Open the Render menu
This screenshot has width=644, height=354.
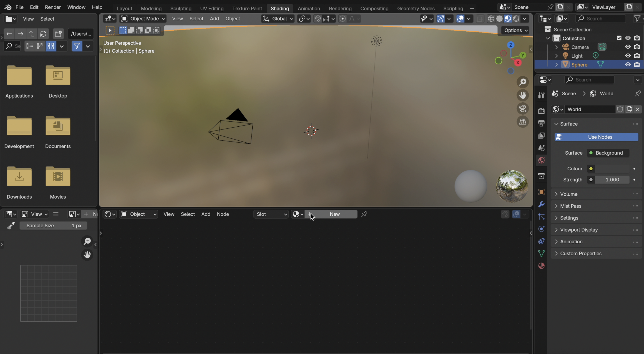53,7
